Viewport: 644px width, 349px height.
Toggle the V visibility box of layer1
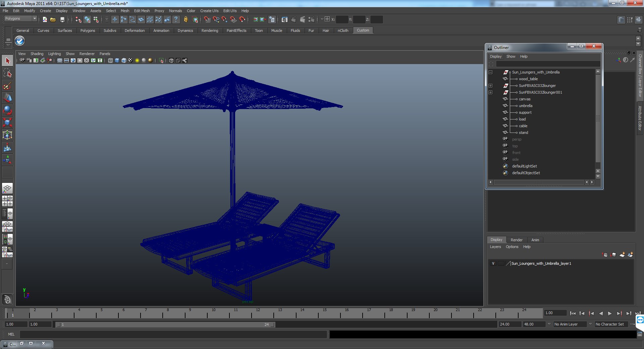click(493, 263)
